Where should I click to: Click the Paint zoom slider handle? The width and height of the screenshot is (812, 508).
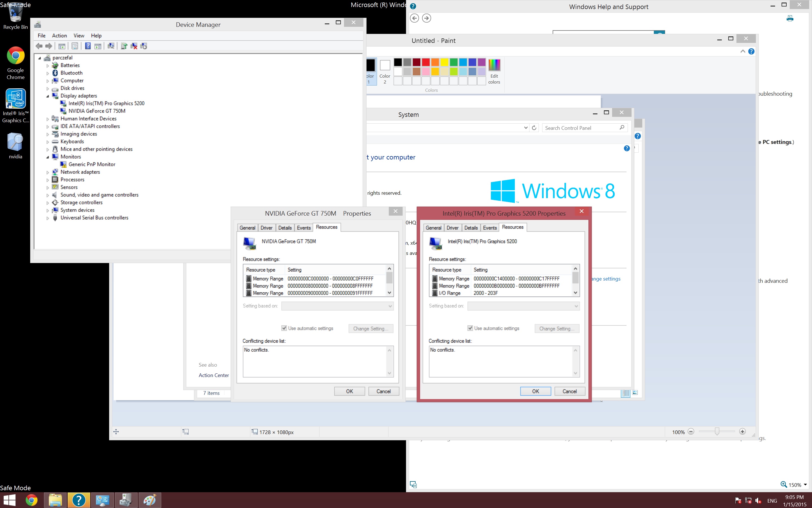click(717, 432)
